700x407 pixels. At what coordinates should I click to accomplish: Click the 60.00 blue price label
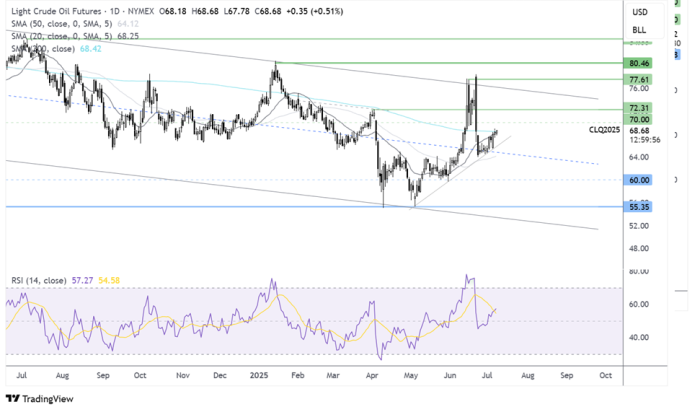[x=639, y=180]
